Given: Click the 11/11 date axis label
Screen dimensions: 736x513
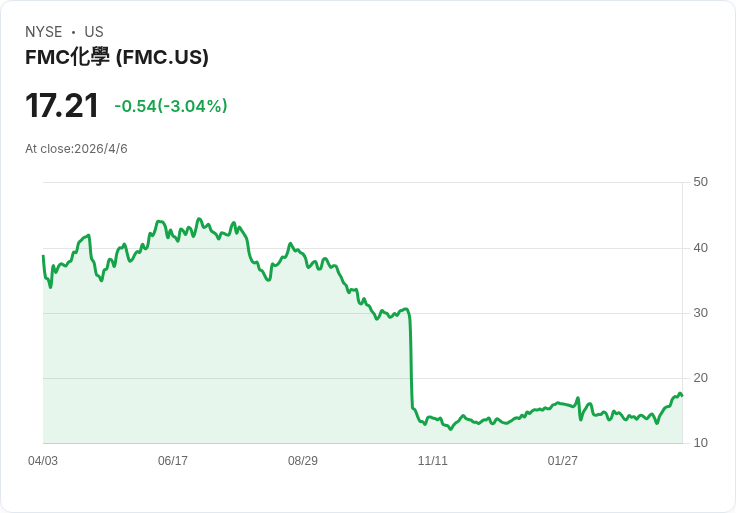Looking at the screenshot, I should (x=433, y=461).
